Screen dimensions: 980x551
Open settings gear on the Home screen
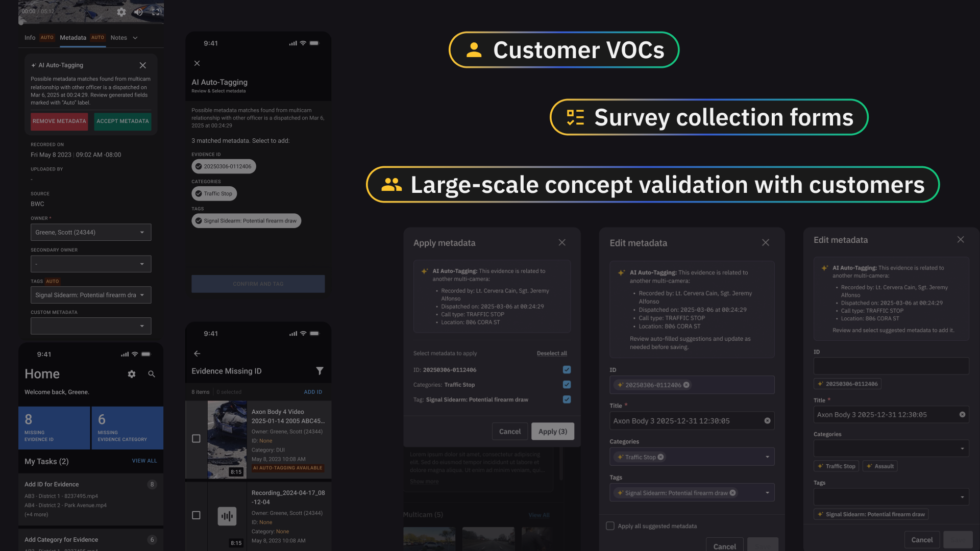coord(132,374)
